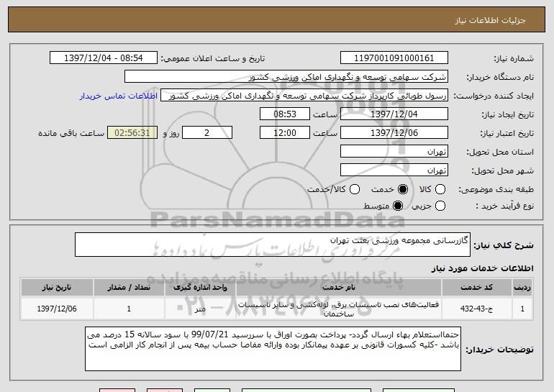554x392 pixels.
Task: Click the remaining time counter 02:56:31
Action: click(132, 133)
